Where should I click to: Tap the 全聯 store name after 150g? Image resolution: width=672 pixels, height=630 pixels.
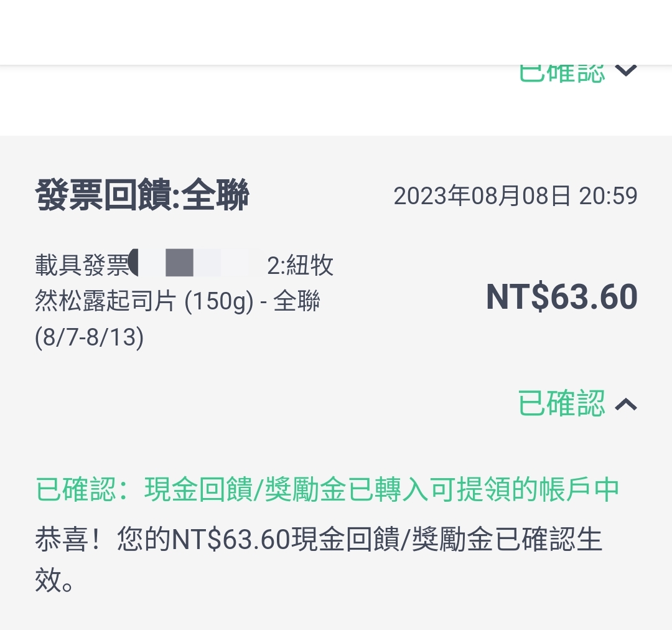297,302
